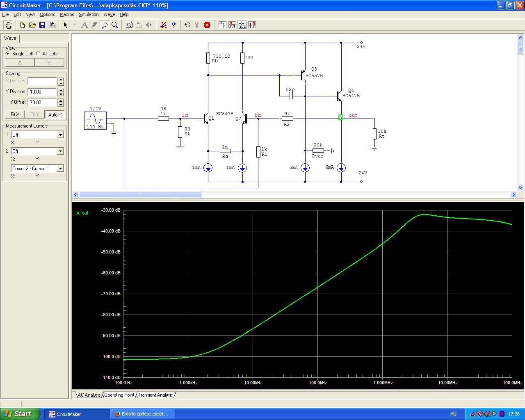Open the File menu
525x420 pixels.
(x=5, y=14)
